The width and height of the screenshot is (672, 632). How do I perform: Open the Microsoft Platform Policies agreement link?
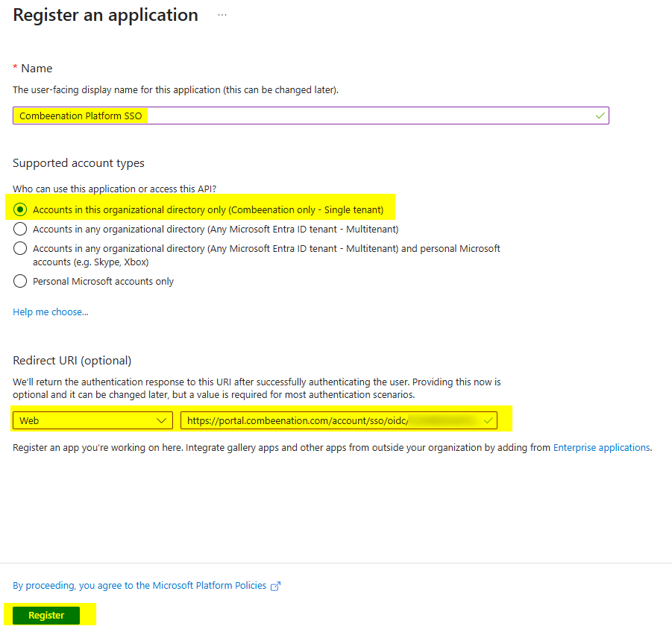[139, 586]
